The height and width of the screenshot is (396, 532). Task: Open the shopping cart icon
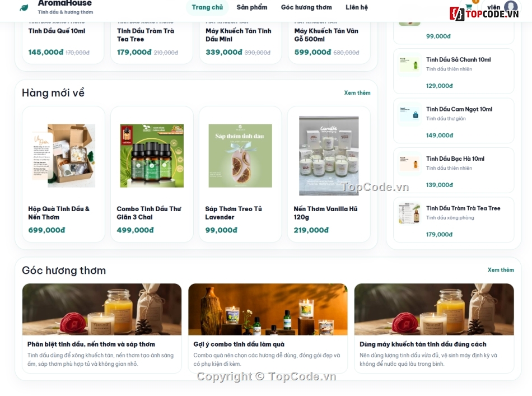click(469, 7)
